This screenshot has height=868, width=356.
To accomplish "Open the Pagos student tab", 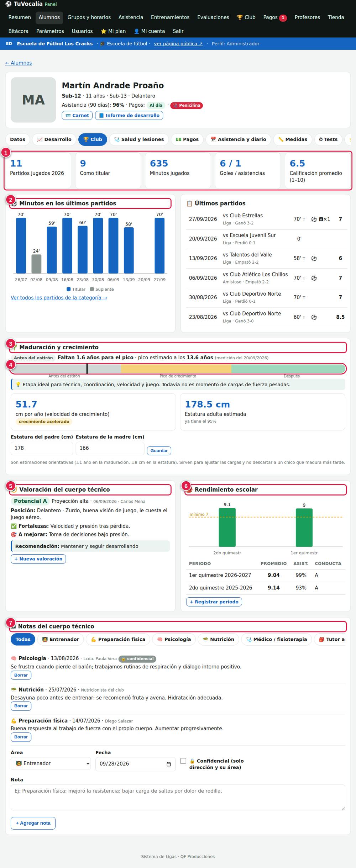I will coord(187,139).
